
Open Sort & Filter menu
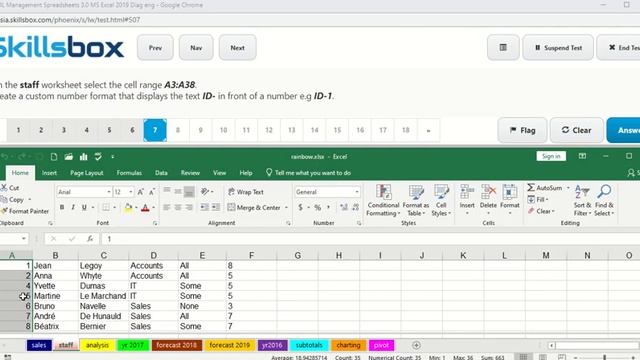coord(582,200)
